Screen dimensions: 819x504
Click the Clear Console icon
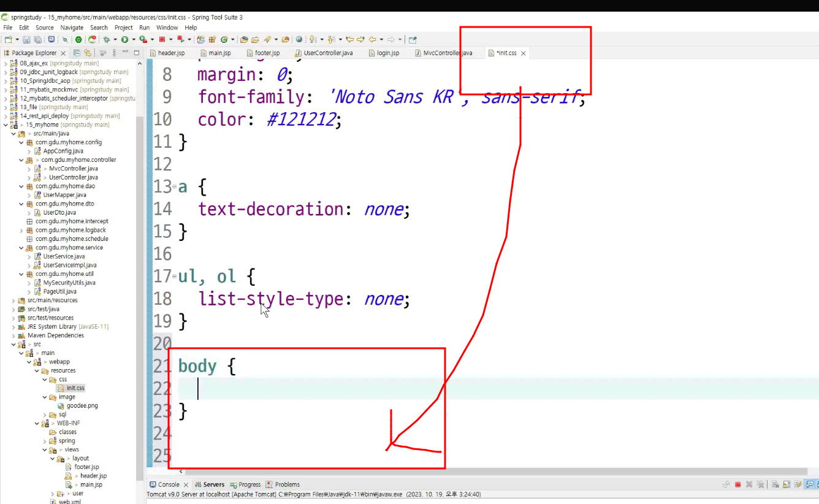[x=775, y=484]
